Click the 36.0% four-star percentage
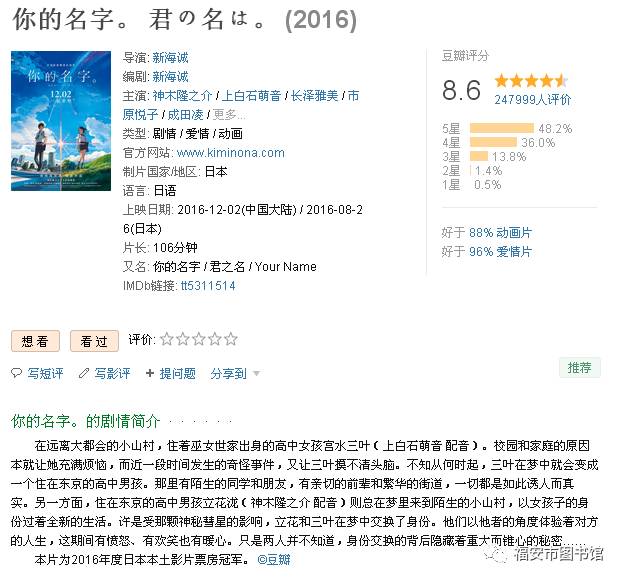623x580 pixels. coord(538,142)
